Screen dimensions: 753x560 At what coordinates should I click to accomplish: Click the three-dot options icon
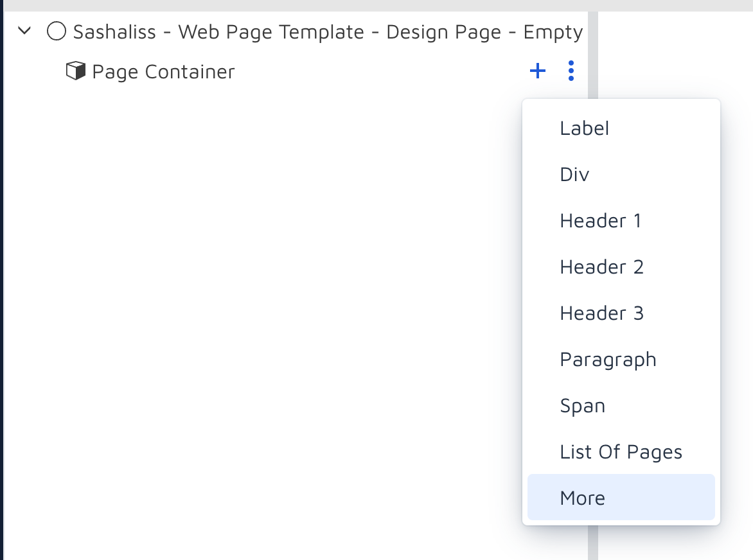click(571, 71)
